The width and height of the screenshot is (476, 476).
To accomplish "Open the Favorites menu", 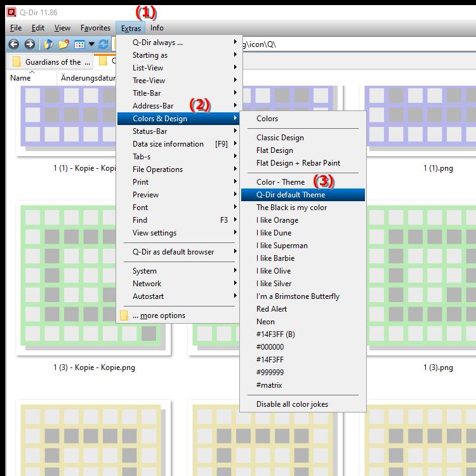I will pyautogui.click(x=95, y=28).
